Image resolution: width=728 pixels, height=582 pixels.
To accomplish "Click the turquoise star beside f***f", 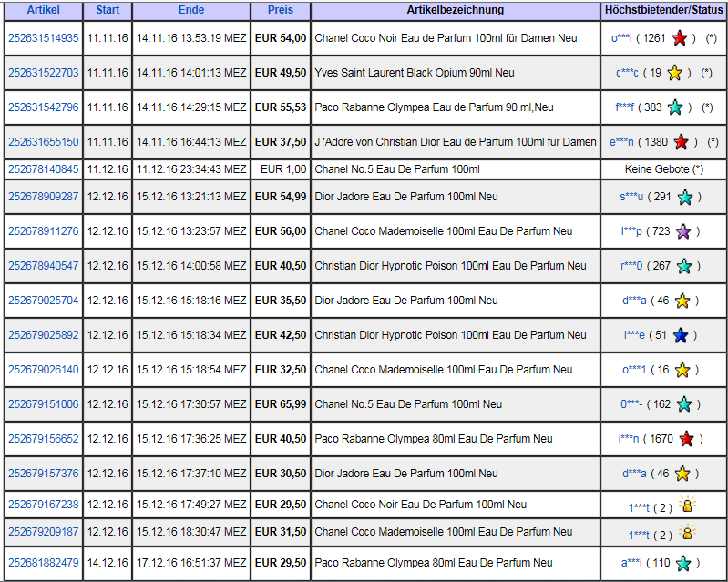I will click(675, 107).
